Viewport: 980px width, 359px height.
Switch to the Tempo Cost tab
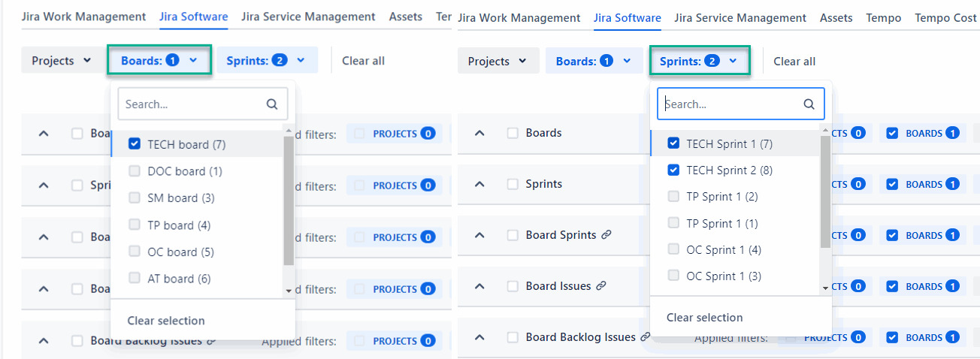[946, 18]
